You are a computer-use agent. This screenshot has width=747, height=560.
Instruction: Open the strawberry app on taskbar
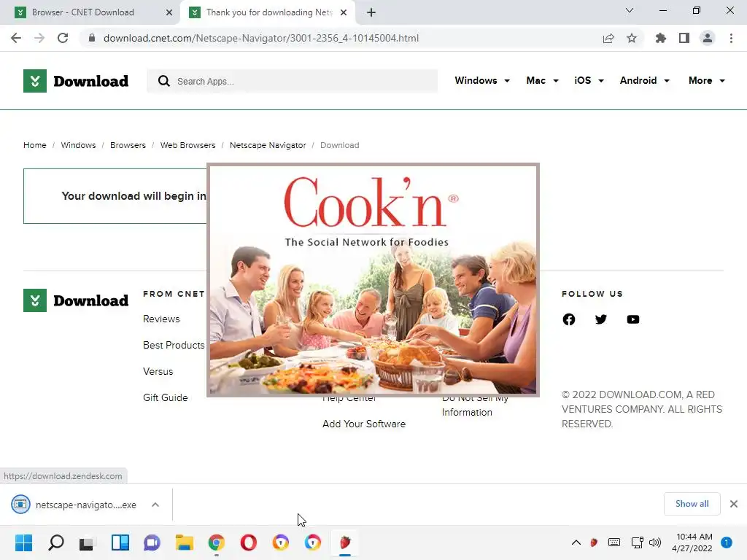(345, 542)
